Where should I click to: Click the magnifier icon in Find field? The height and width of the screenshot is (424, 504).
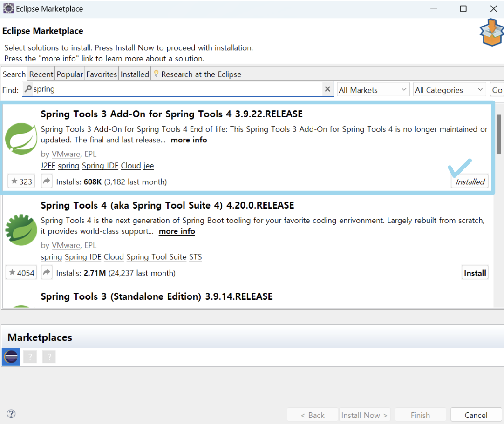pos(28,88)
